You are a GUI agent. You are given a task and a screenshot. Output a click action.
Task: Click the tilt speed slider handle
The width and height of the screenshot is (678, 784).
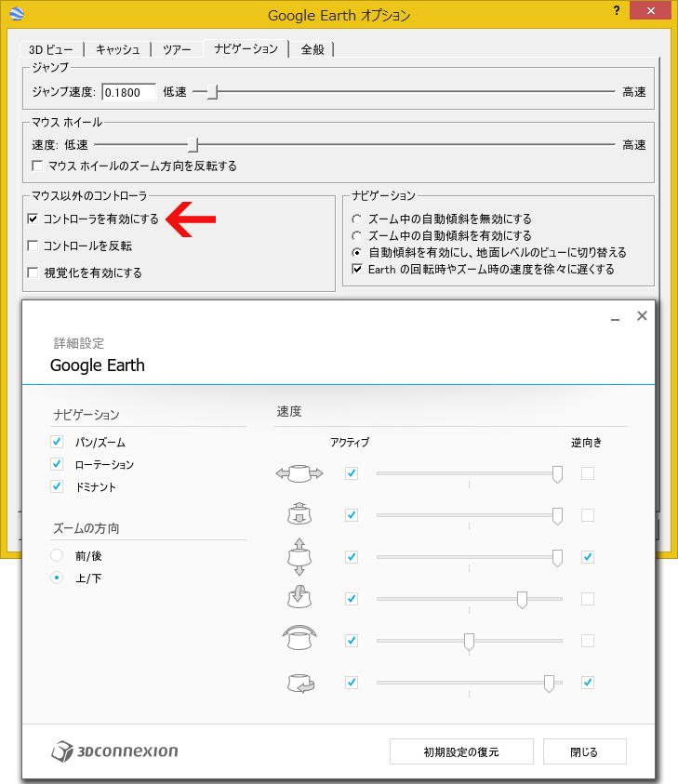(522, 600)
